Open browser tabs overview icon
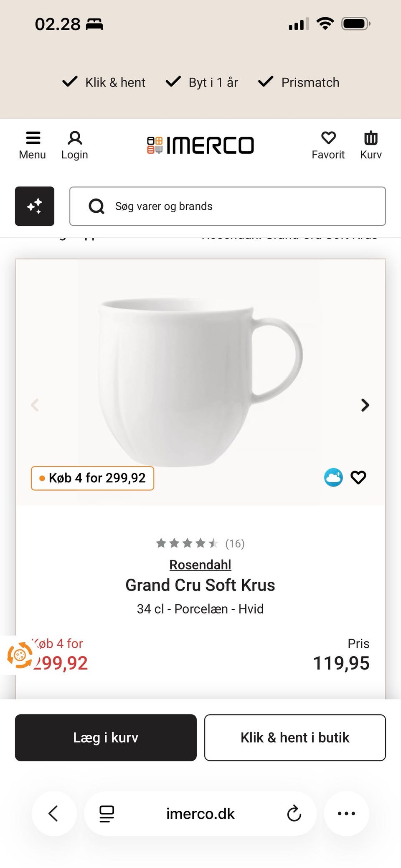 107,813
